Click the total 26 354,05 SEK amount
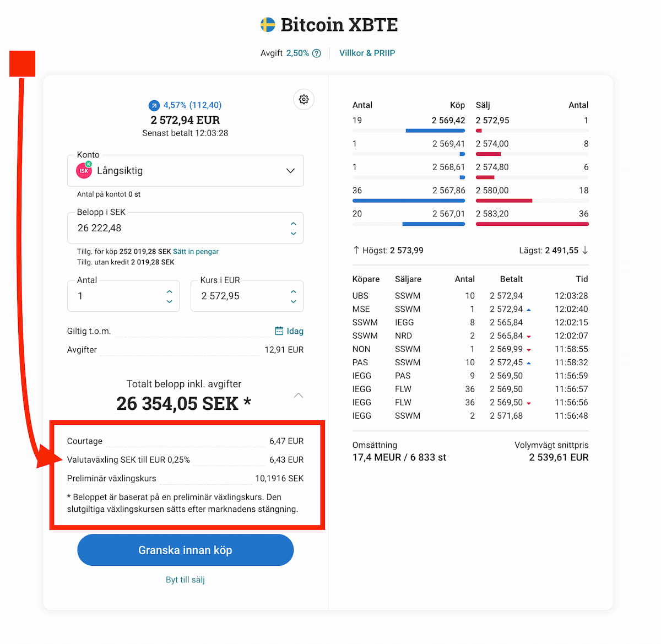 coord(183,404)
